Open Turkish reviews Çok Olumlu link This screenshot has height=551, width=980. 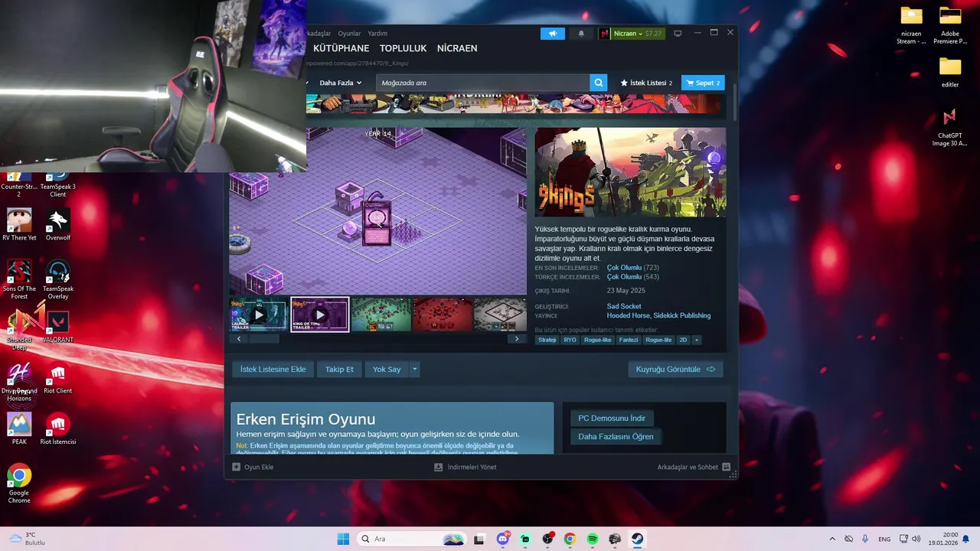pyautogui.click(x=624, y=277)
